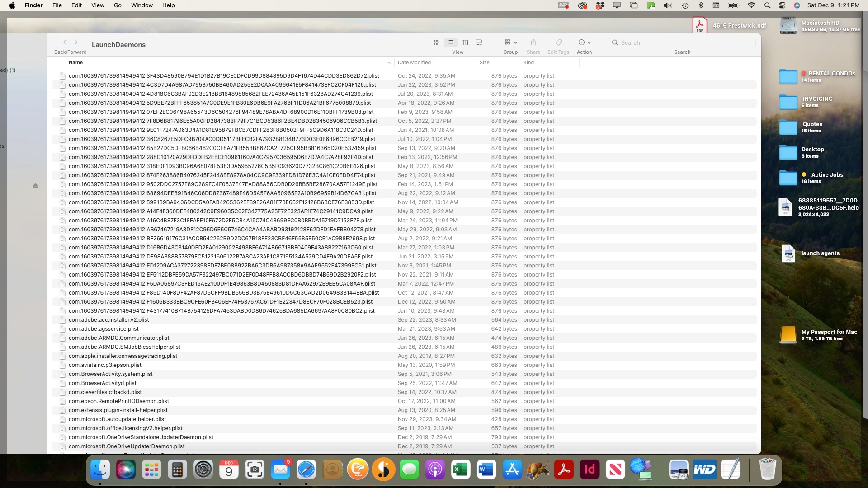Switch Finder to column view
The height and width of the screenshot is (488, 868).
465,42
